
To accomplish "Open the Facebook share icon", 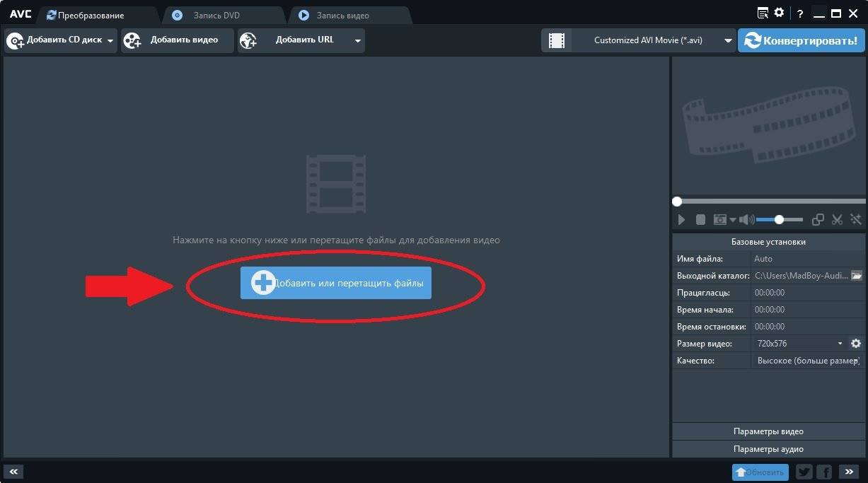I will click(x=824, y=472).
